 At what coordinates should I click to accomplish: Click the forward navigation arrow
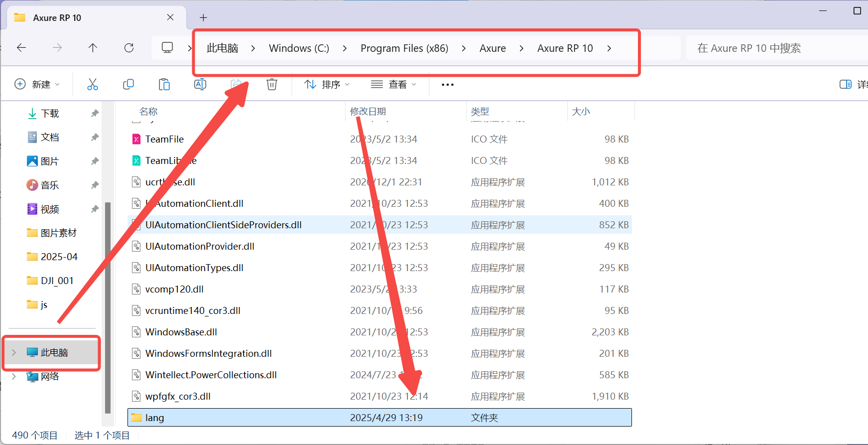click(x=57, y=48)
